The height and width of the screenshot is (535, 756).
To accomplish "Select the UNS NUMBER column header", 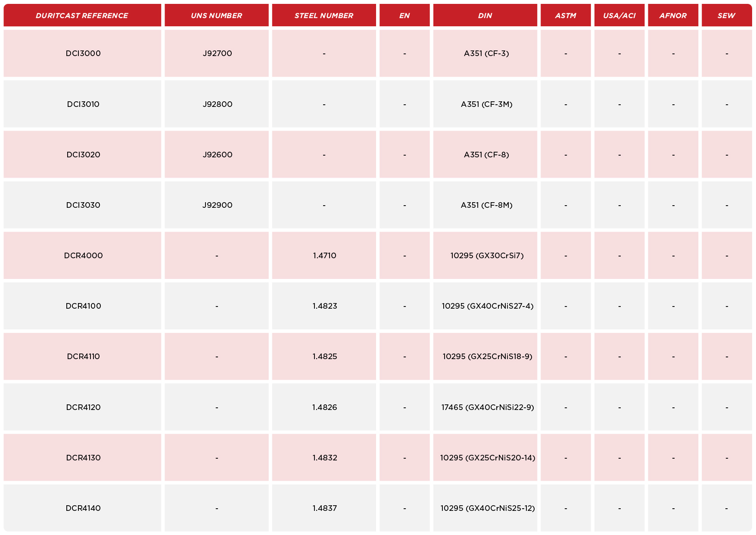I will pos(217,16).
